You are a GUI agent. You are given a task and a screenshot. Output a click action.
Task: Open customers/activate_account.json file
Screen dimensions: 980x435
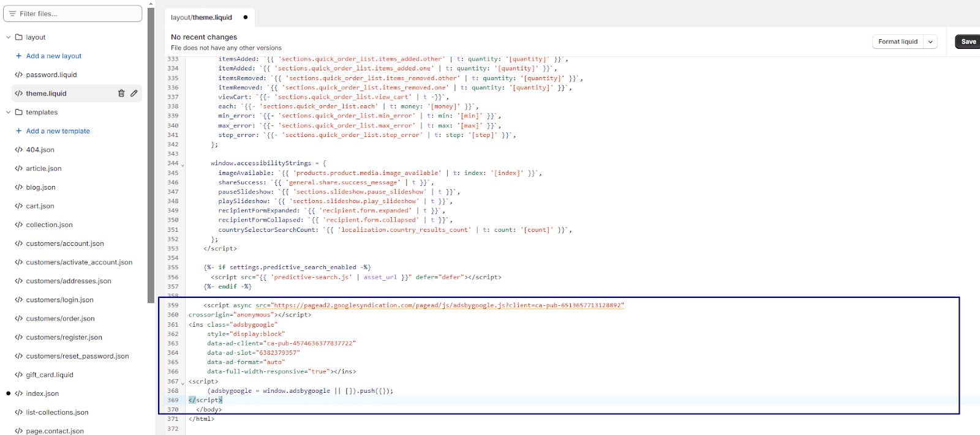click(79, 262)
